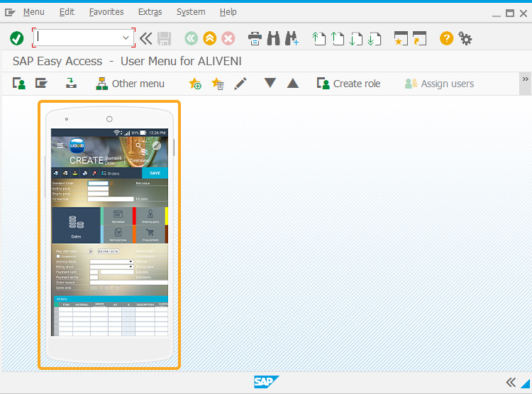Image resolution: width=532 pixels, height=394 pixels.
Task: Open Help via orange question mark icon
Action: coord(446,38)
